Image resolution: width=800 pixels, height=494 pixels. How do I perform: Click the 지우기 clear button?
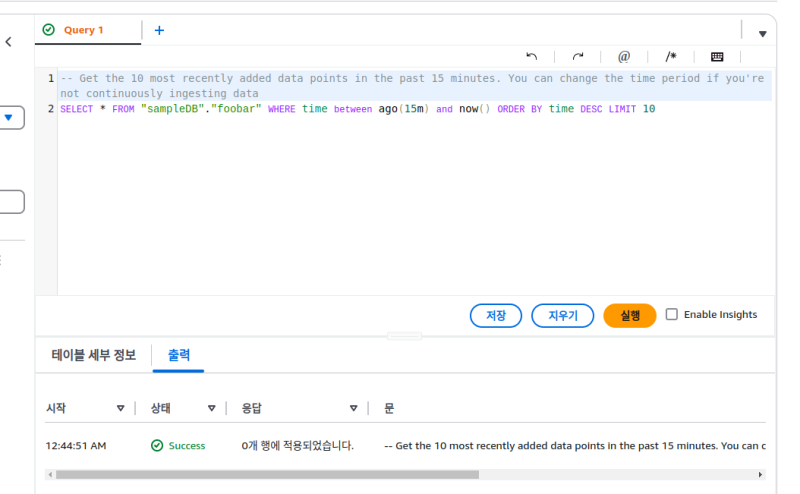coord(563,315)
